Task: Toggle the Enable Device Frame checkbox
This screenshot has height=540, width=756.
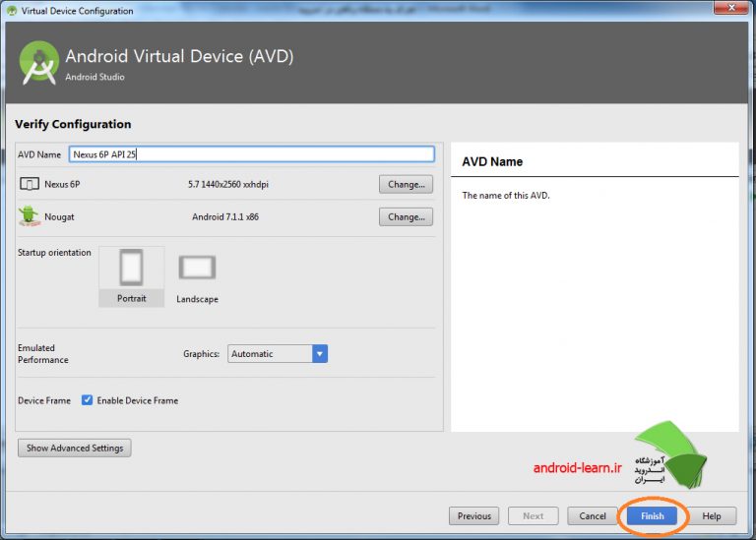Action: tap(88, 400)
